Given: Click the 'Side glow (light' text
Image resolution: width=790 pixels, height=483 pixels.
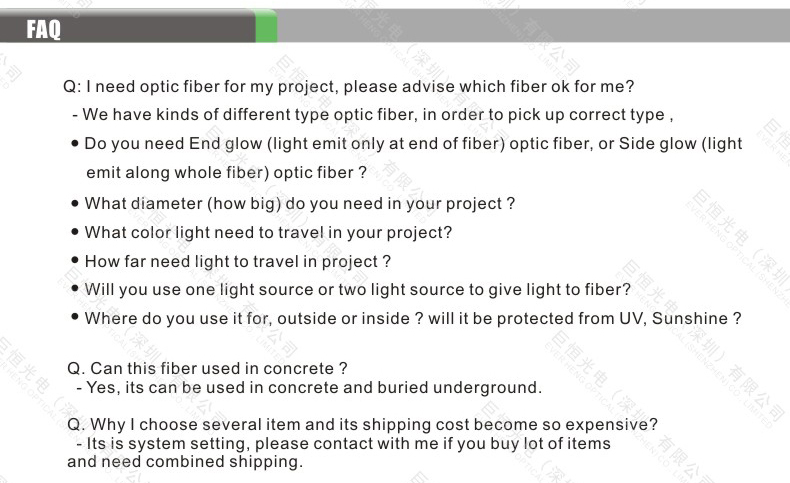Looking at the screenshot, I should point(680,144).
